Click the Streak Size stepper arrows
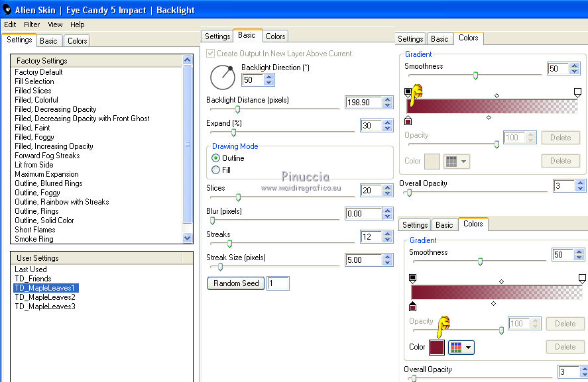 388,260
